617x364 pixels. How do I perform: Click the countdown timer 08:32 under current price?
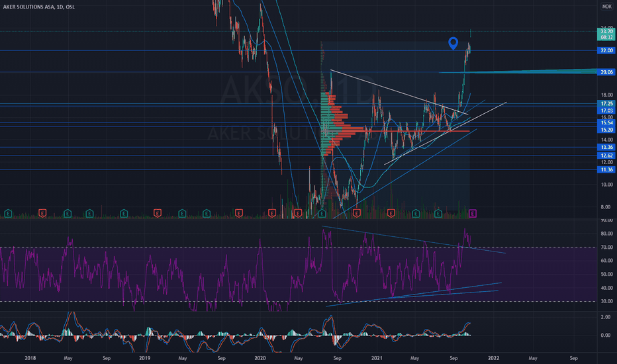(606, 37)
